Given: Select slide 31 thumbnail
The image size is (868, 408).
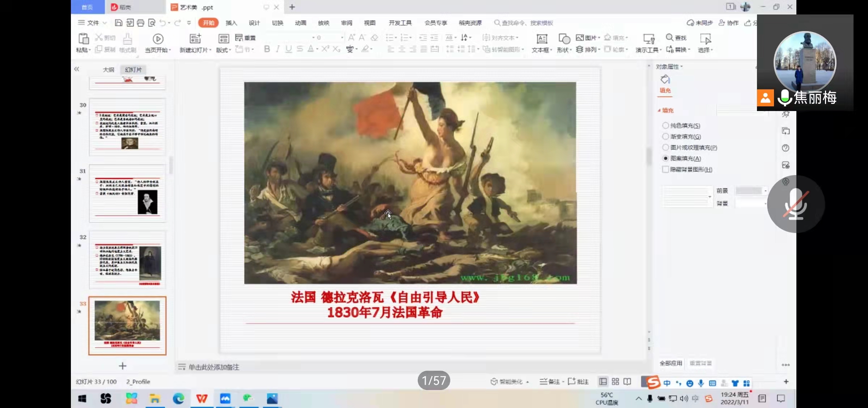Looking at the screenshot, I should (127, 194).
